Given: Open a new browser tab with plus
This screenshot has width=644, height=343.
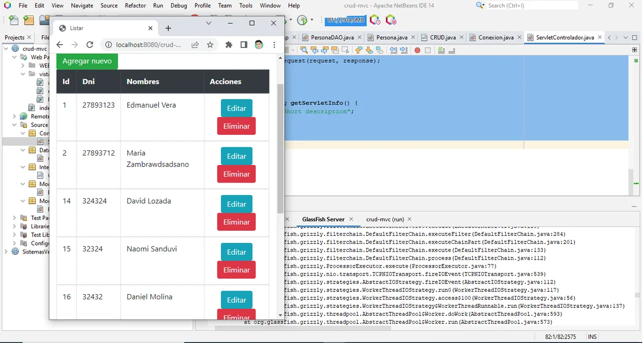Looking at the screenshot, I should (x=168, y=28).
